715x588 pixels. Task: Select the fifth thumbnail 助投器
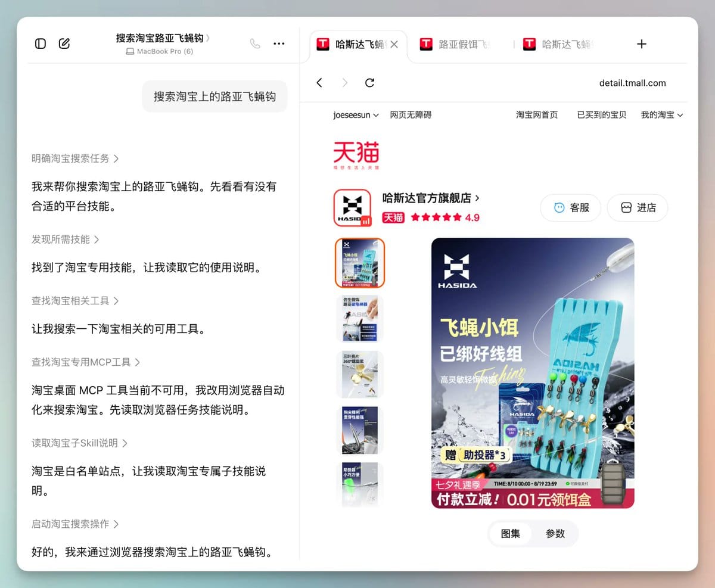360,484
